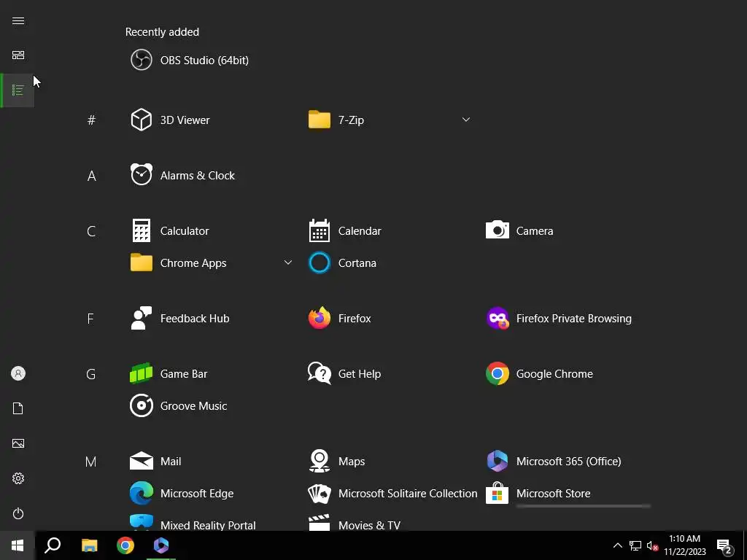This screenshot has width=747, height=560.
Task: Open Google Chrome in the app list
Action: point(539,374)
